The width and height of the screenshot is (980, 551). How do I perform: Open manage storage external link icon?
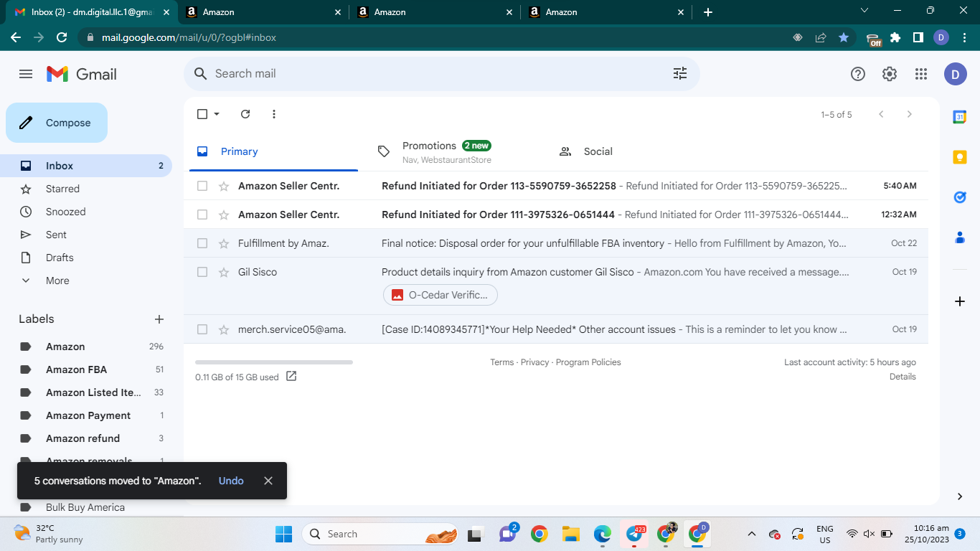pyautogui.click(x=291, y=377)
